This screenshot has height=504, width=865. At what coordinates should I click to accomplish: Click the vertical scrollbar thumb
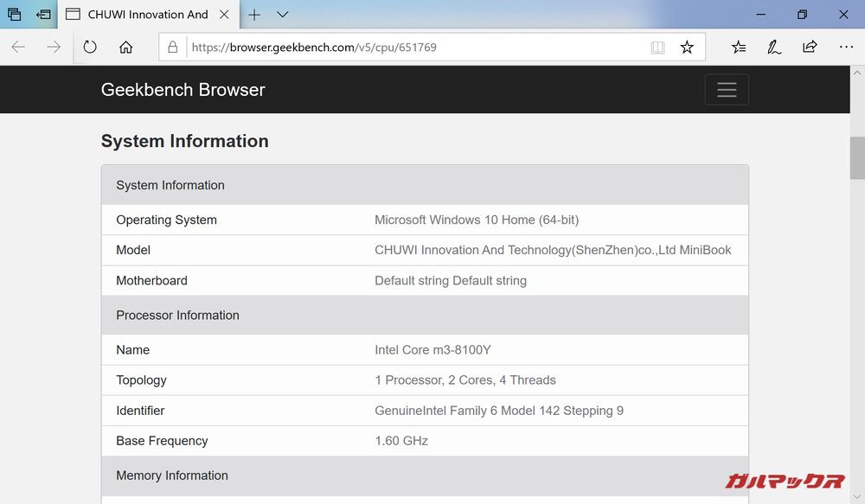coord(856,157)
